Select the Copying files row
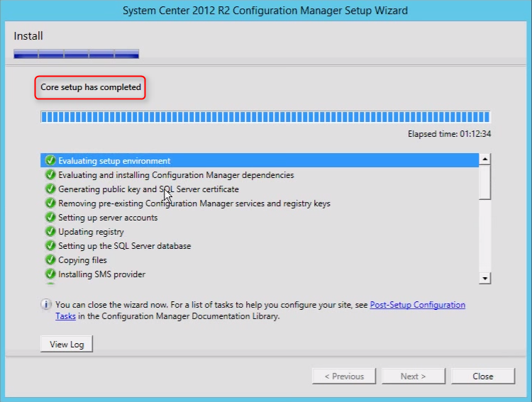 [260, 260]
